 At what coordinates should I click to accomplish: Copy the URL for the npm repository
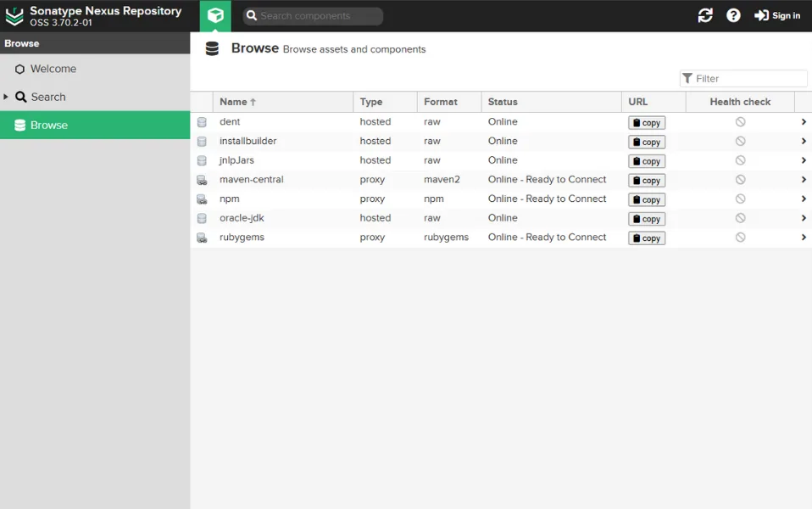(646, 199)
